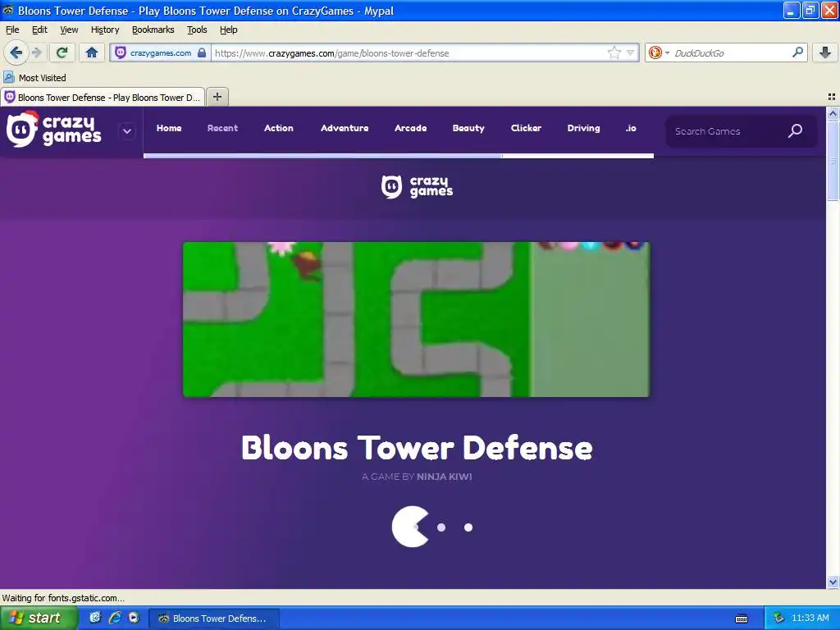
Task: Click the page scrollbar down arrow
Action: click(833, 582)
